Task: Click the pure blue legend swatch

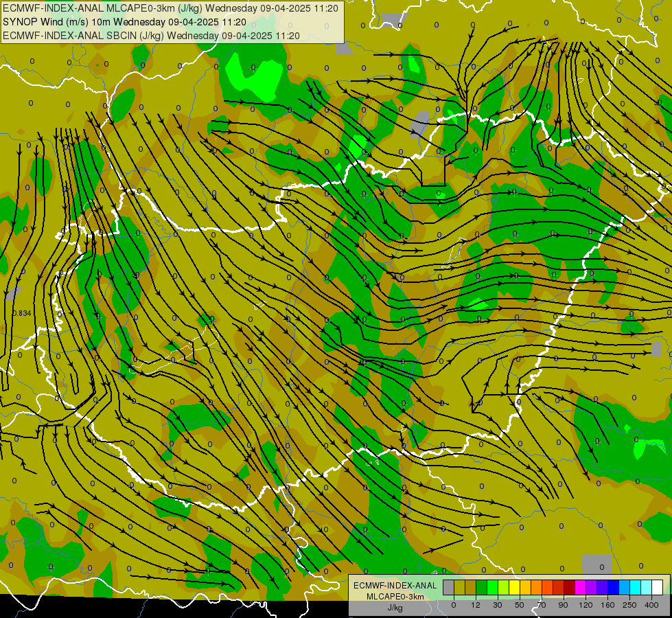Action: click(x=613, y=587)
